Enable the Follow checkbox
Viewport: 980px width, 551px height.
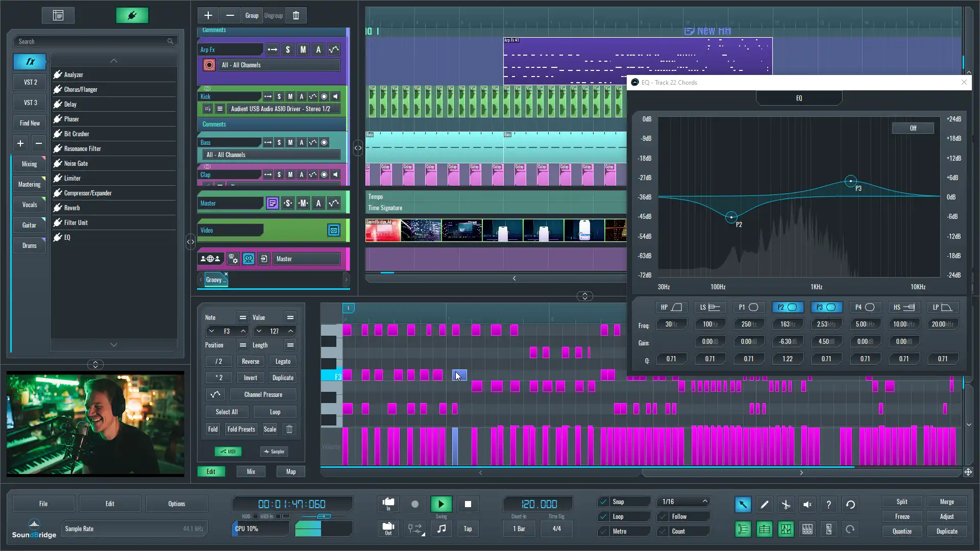pos(664,517)
